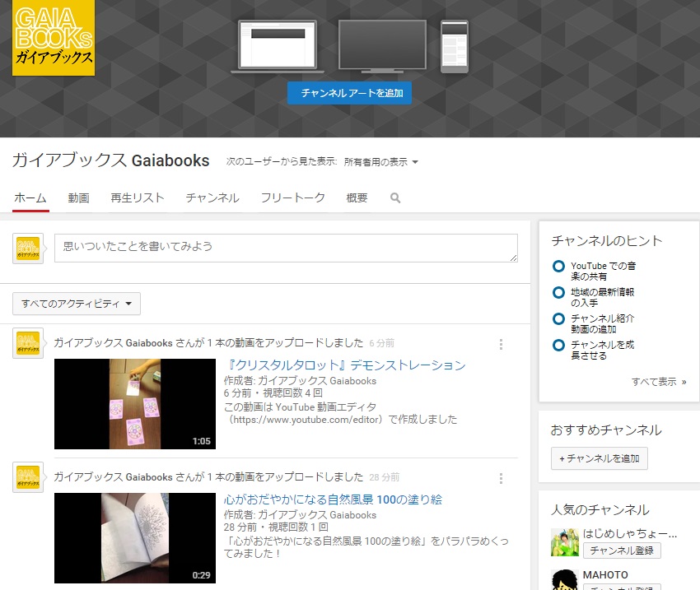Image resolution: width=700 pixels, height=590 pixels.
Task: Click the ガイアブックス Gaiabooks channel title
Action: click(110, 160)
